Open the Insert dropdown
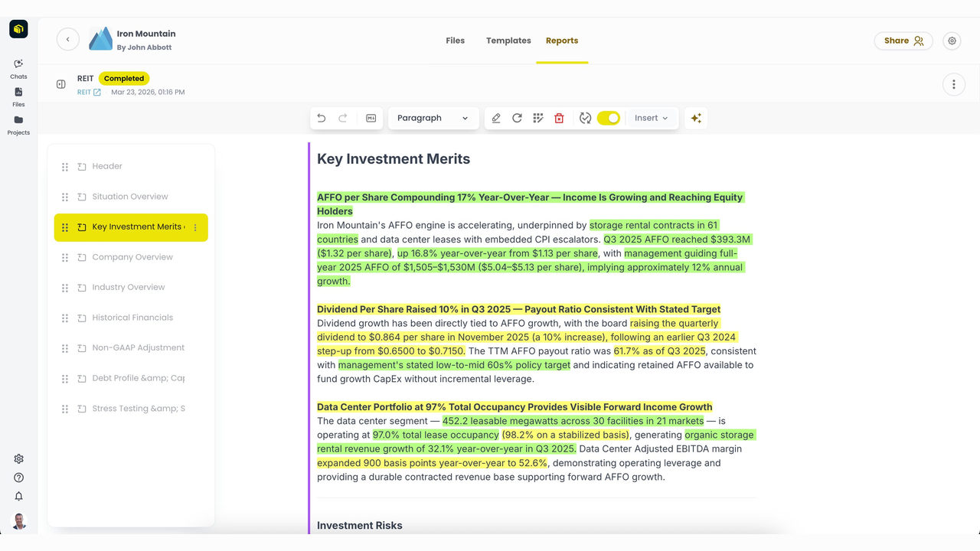This screenshot has width=980, height=551. (x=652, y=118)
